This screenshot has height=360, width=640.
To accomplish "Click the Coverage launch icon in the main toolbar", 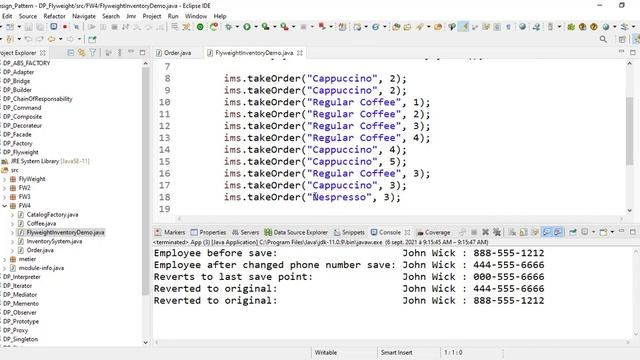I will point(266,27).
